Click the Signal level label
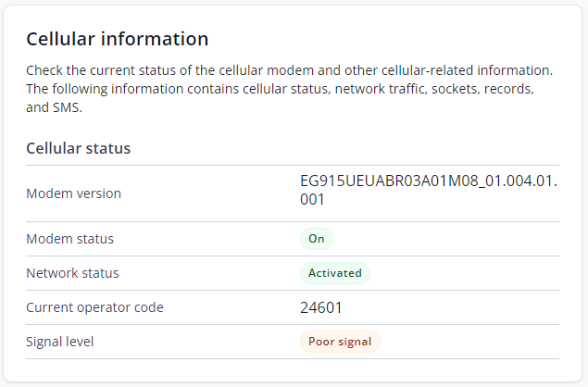588x387 pixels. 60,342
